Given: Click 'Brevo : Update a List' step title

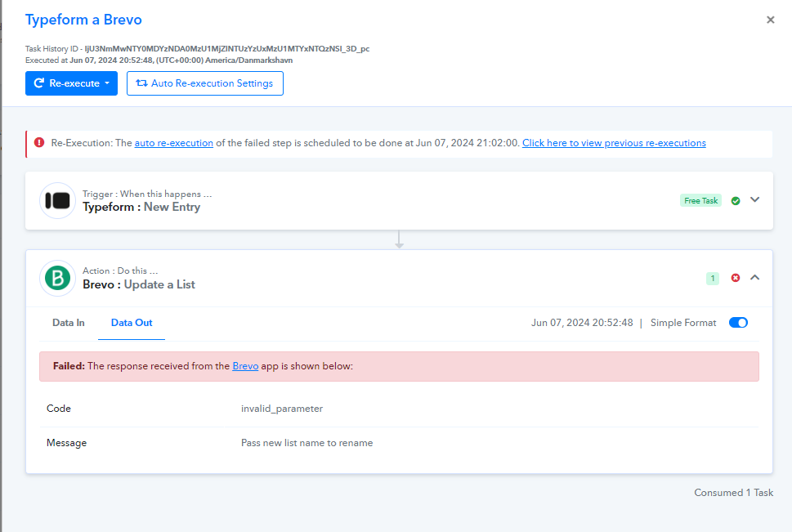Looking at the screenshot, I should [139, 284].
